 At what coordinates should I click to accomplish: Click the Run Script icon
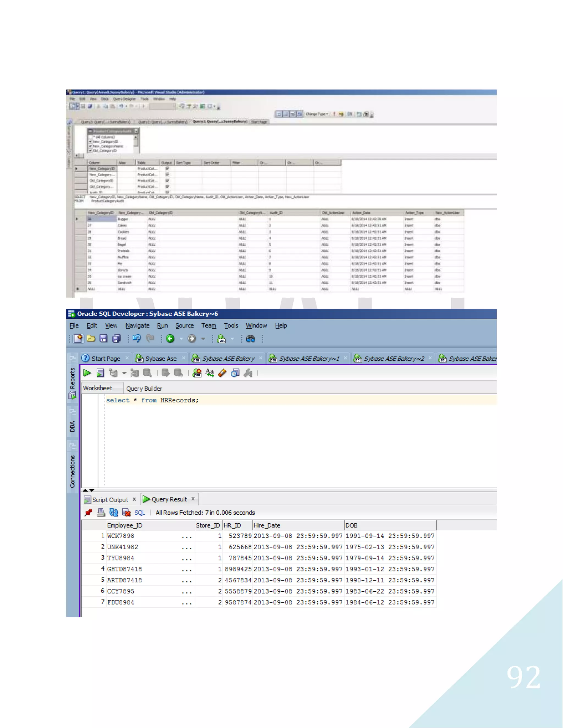[x=100, y=373]
